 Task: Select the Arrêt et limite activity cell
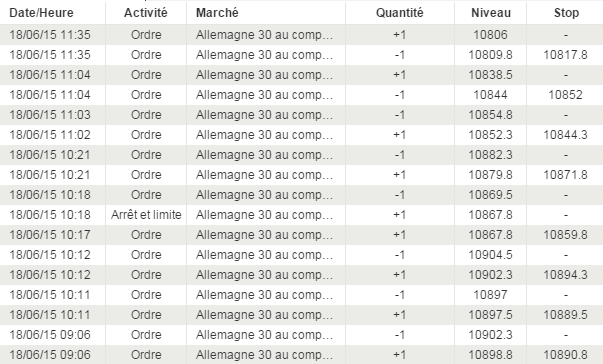pyautogui.click(x=146, y=214)
